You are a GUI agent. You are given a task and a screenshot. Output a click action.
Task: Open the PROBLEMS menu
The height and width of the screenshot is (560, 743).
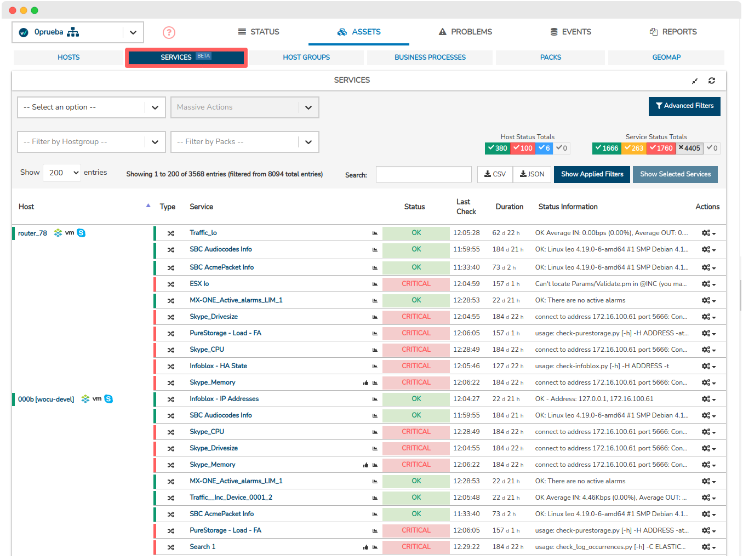tap(465, 32)
